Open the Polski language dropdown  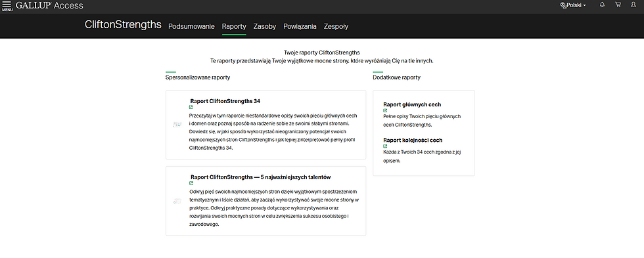573,5
